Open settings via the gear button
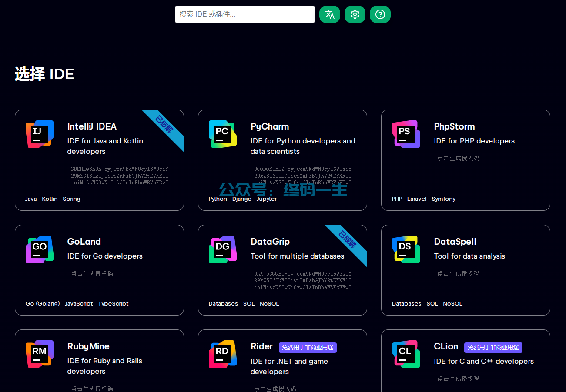The height and width of the screenshot is (392, 566). pos(355,14)
